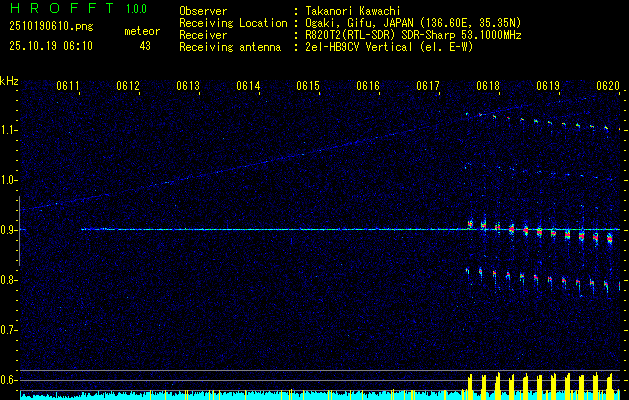Select the 0620 time label

(607, 87)
